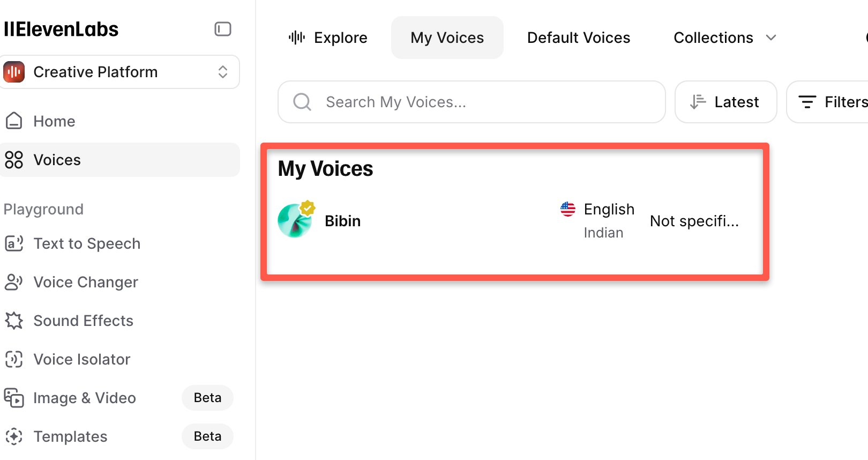Click the Search My Voices input field
The width and height of the screenshot is (868, 460).
click(x=471, y=102)
